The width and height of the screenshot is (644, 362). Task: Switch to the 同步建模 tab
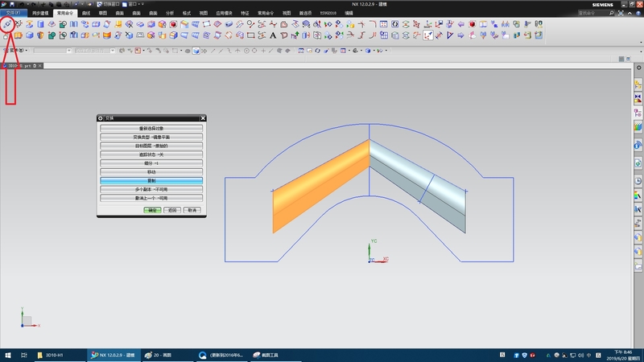point(40,13)
